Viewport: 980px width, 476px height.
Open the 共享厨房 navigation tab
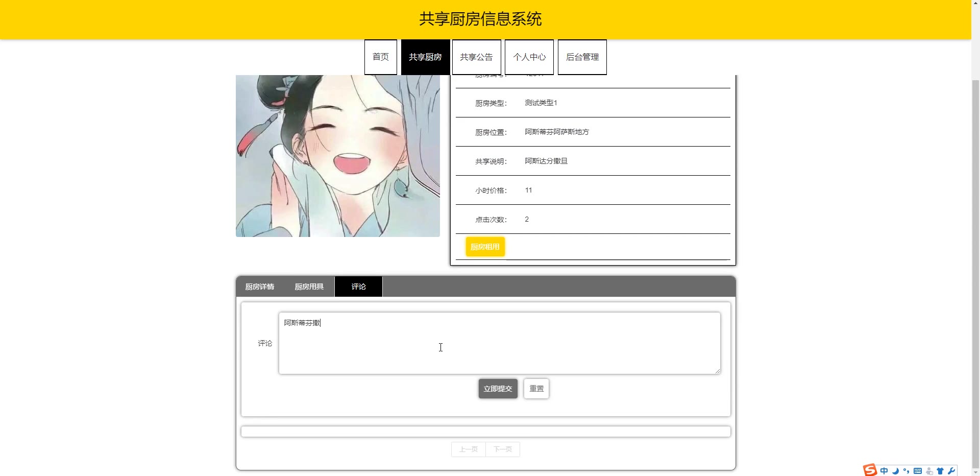[x=425, y=57]
